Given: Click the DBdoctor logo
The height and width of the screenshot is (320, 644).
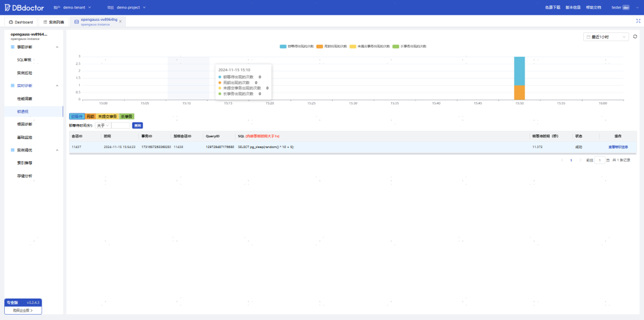Looking at the screenshot, I should [x=24, y=7].
